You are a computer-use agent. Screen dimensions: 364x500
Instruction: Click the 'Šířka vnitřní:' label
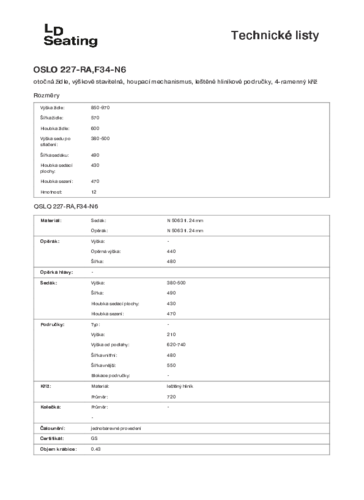click(104, 355)
